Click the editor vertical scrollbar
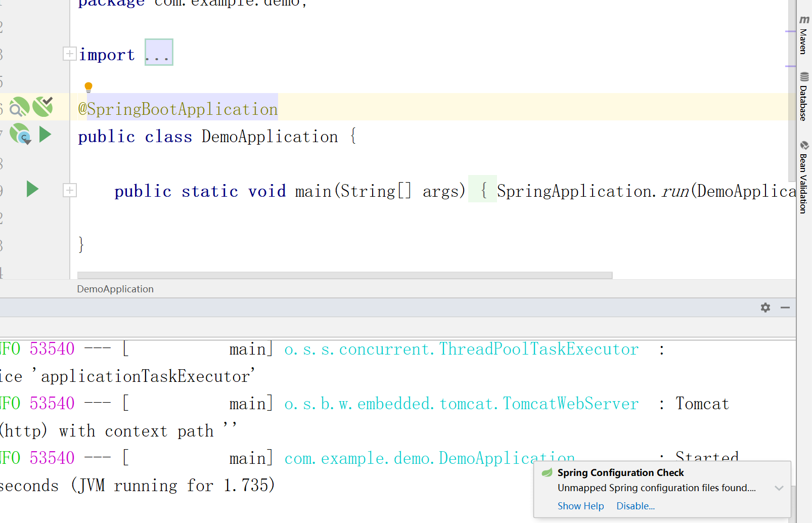Image resolution: width=812 pixels, height=523 pixels. [792, 91]
